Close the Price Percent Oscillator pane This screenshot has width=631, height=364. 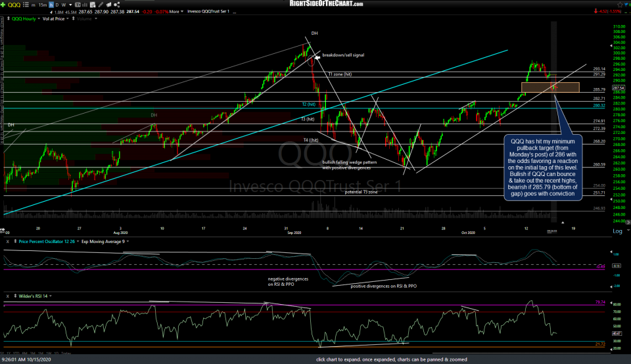tap(7, 241)
